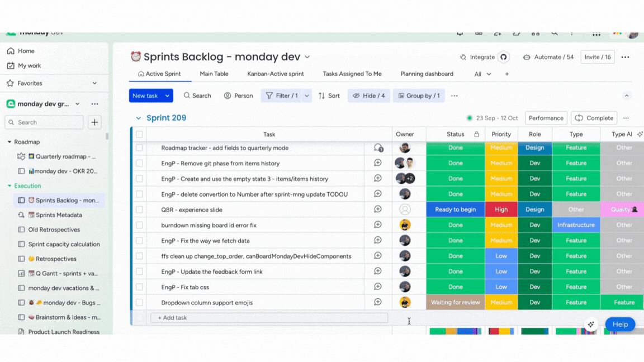Open conversation for Dropdown column support emojis
644x362 pixels.
(378, 302)
